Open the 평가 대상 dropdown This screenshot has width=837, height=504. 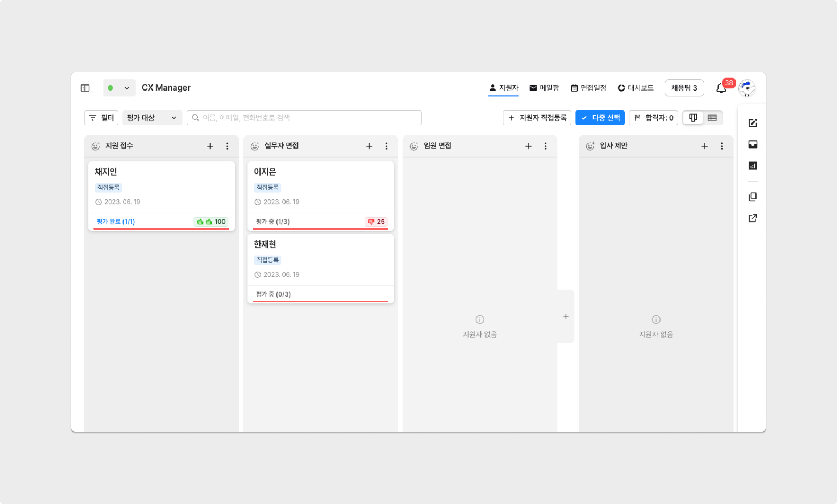tap(152, 118)
